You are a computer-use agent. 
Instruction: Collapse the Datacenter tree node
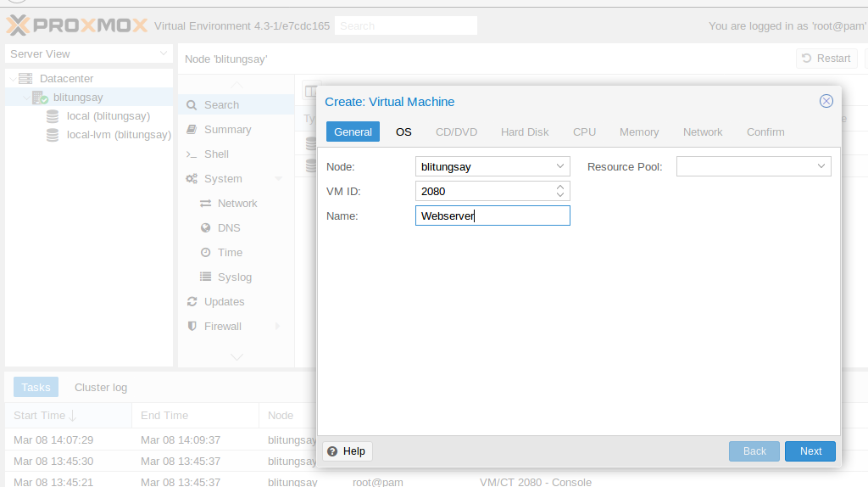[13, 79]
